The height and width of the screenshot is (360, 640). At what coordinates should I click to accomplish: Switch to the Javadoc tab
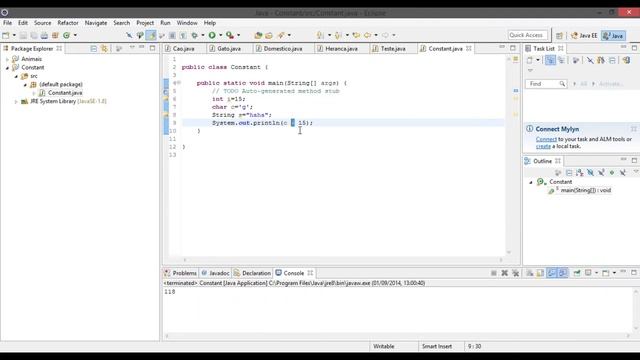tap(215, 273)
